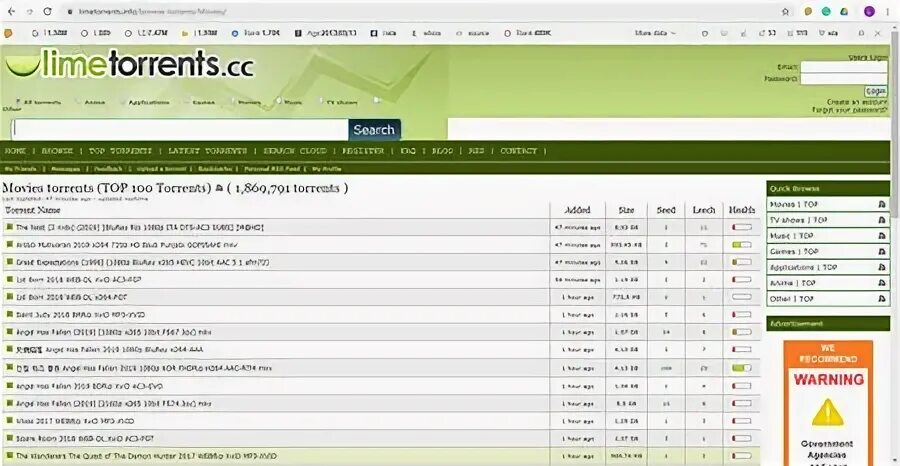The image size is (900, 466).
Task: Open the My Profile link in sub-navigation
Action: (327, 169)
